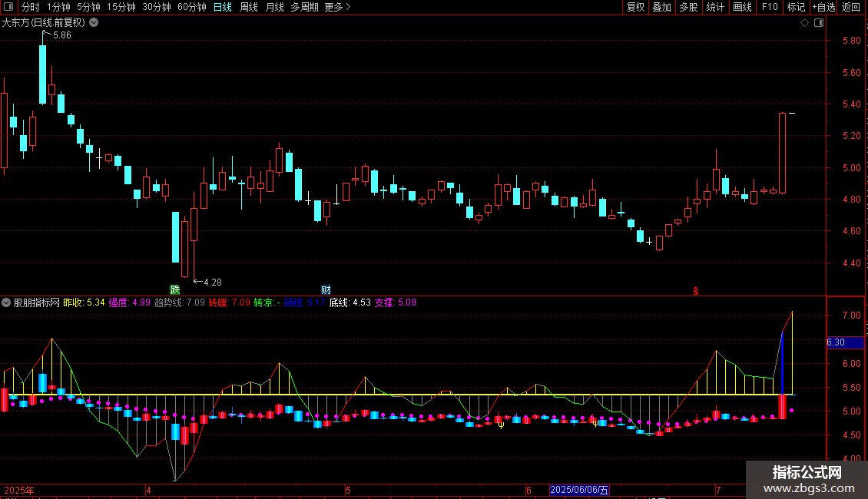
Task: Select the 1分钟 period tab
Action: tap(58, 7)
